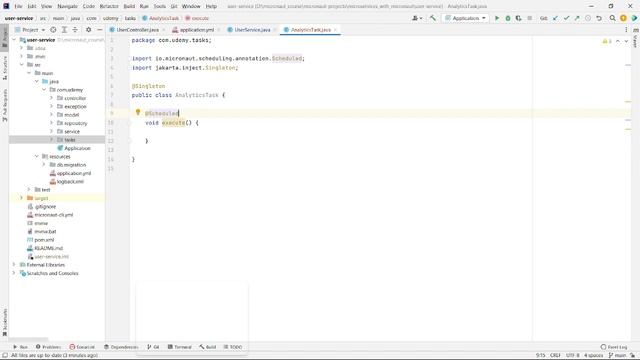This screenshot has width=640, height=360.
Task: Hide the Project tool window
Action: [x=100, y=30]
